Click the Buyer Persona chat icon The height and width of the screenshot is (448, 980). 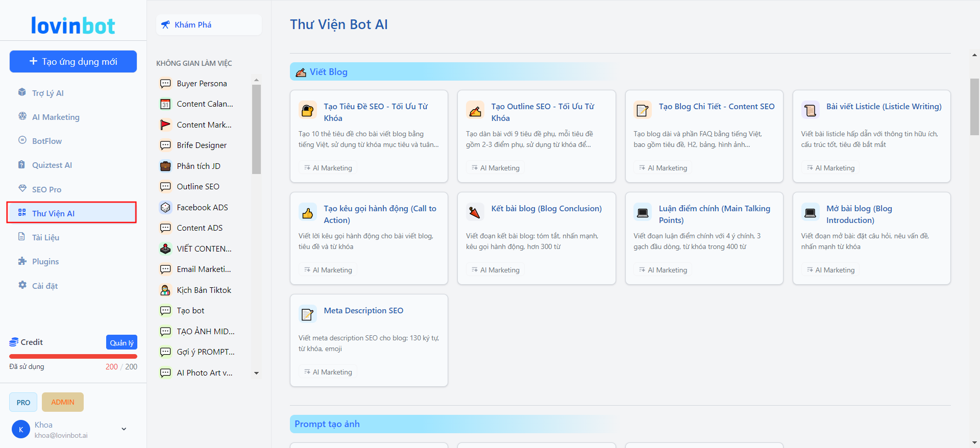(165, 84)
